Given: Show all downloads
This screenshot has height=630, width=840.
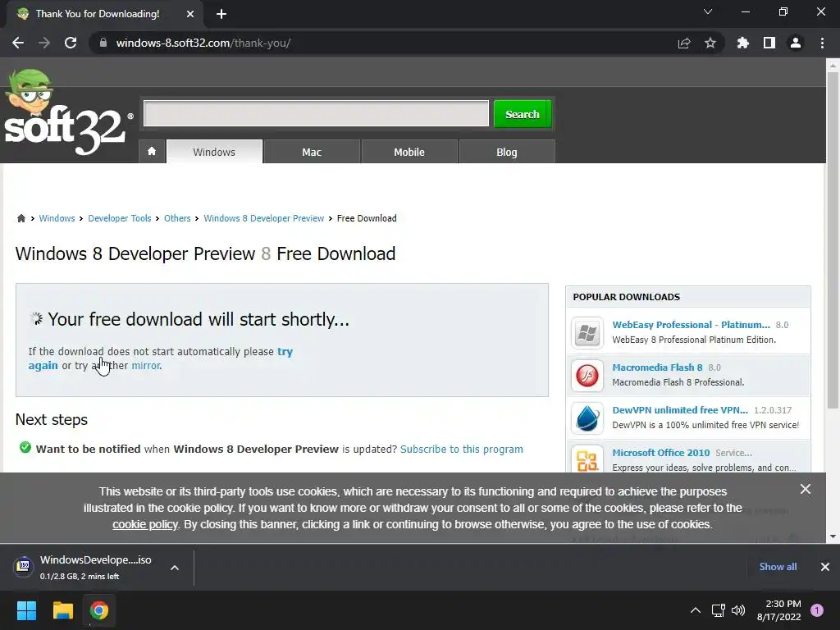Looking at the screenshot, I should point(778,567).
